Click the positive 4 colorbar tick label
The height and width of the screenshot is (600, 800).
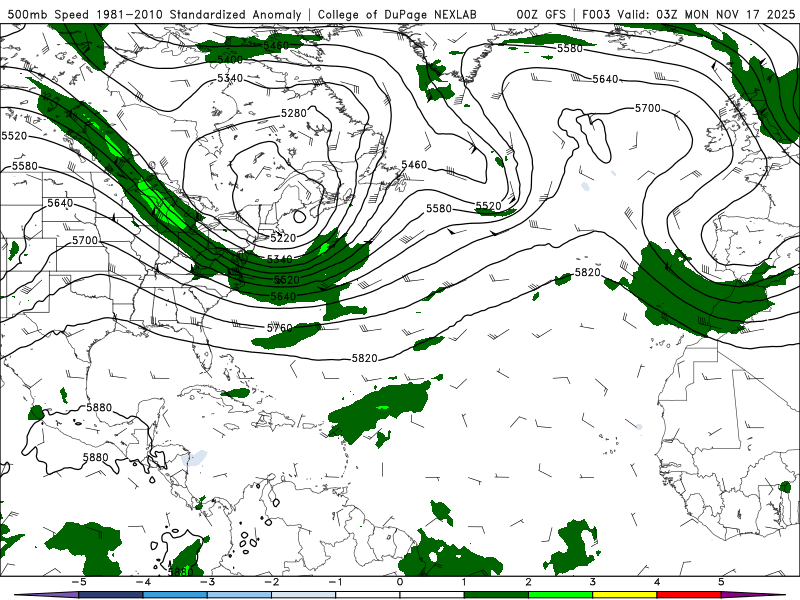click(657, 582)
